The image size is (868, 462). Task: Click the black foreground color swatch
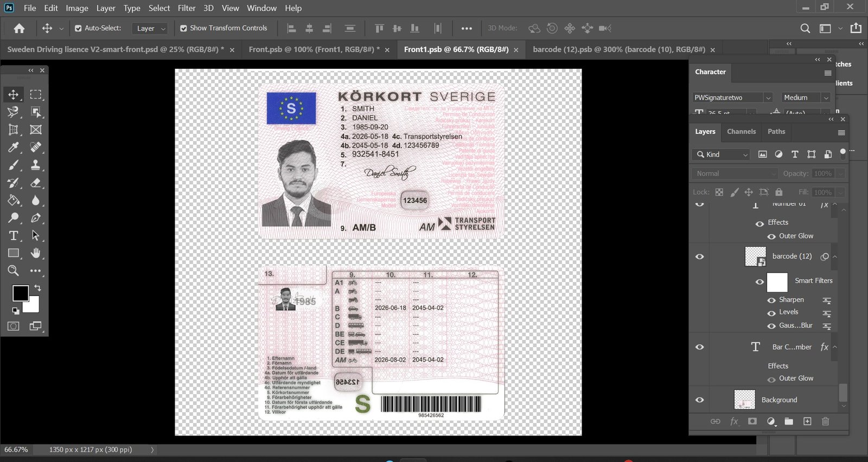point(20,293)
